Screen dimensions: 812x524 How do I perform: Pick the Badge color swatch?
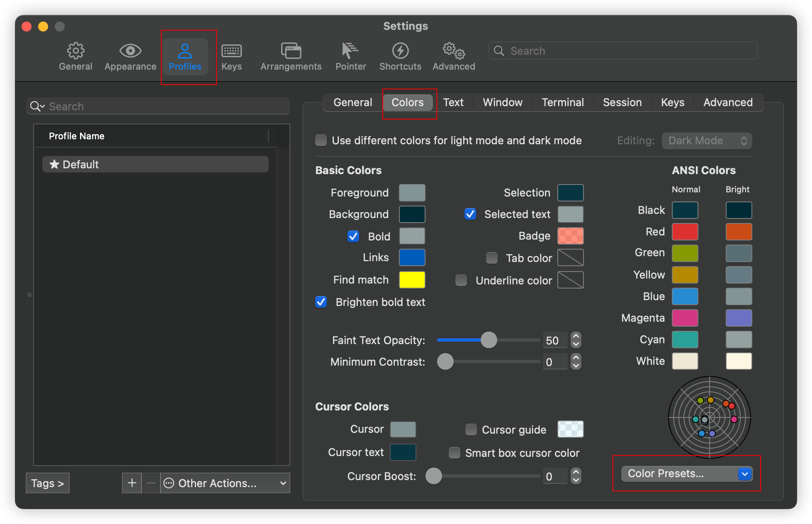571,236
